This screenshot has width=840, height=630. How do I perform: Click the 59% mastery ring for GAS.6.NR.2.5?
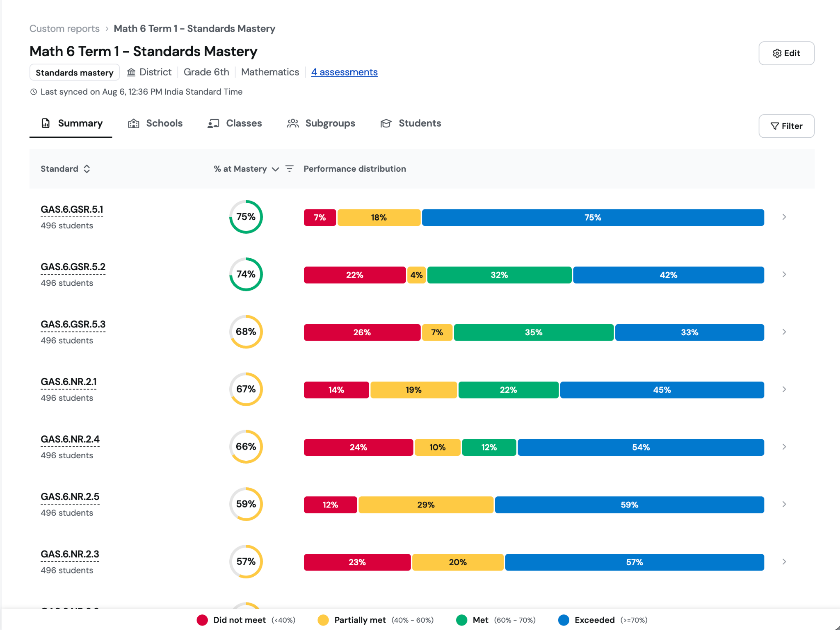(x=246, y=504)
